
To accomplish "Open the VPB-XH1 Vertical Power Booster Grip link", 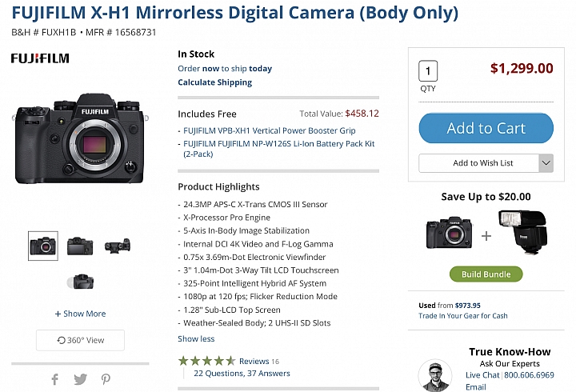I will (x=270, y=130).
